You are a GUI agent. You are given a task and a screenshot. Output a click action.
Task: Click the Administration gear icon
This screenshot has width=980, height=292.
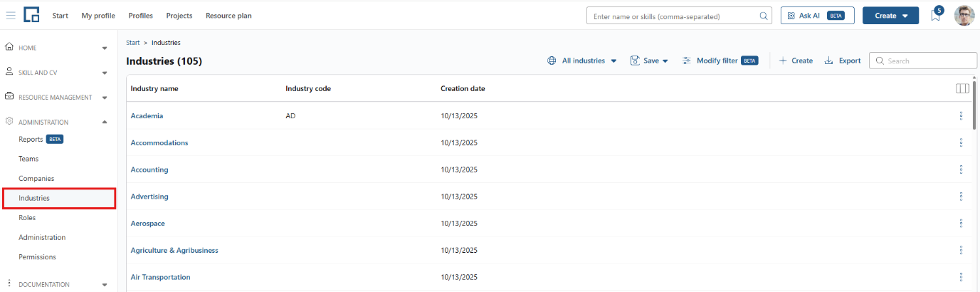click(9, 122)
